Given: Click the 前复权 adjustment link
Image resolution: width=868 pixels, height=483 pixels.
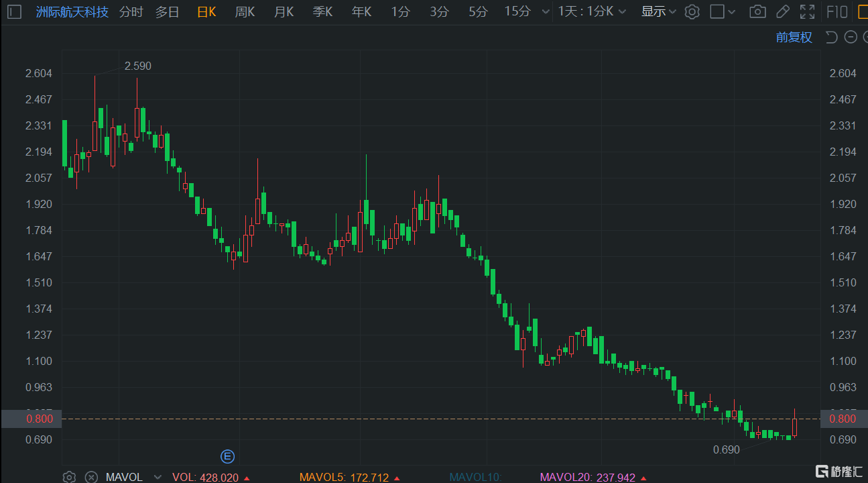Looking at the screenshot, I should 794,38.
